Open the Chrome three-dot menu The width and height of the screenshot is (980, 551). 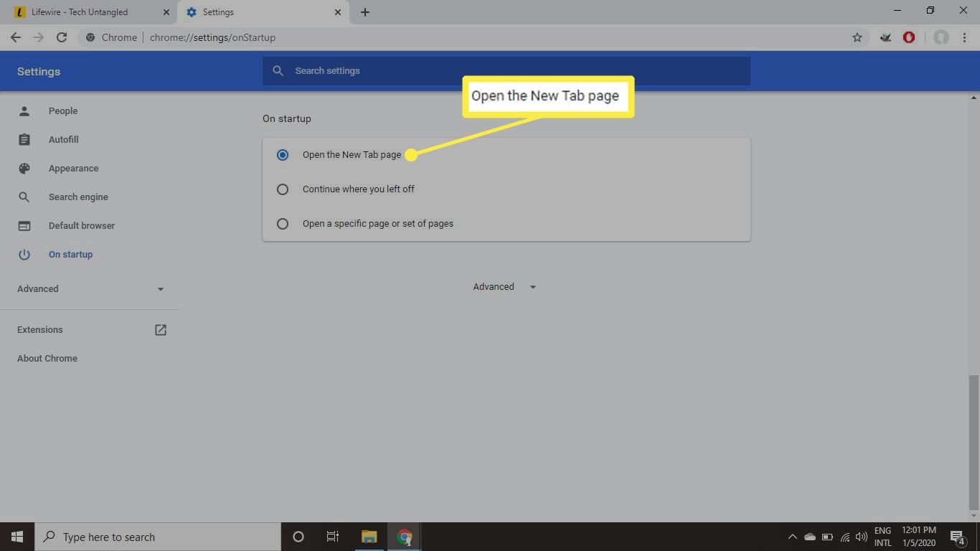965,37
